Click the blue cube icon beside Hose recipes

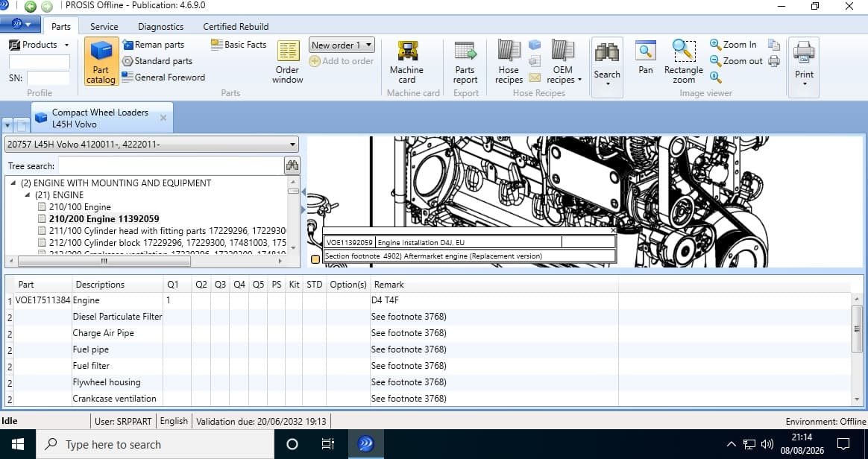534,45
